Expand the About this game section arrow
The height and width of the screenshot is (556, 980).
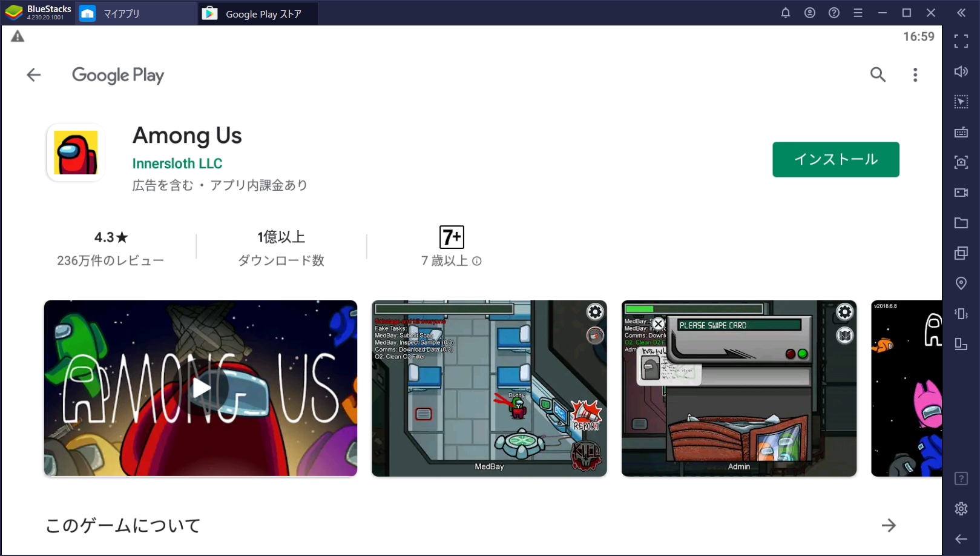coord(889,525)
